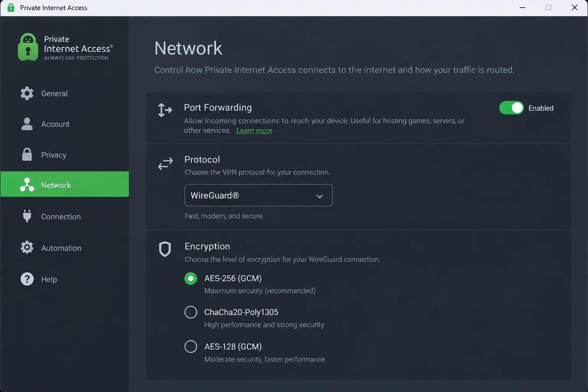Click the Network page heading
The image size is (588, 392).
pyautogui.click(x=188, y=48)
